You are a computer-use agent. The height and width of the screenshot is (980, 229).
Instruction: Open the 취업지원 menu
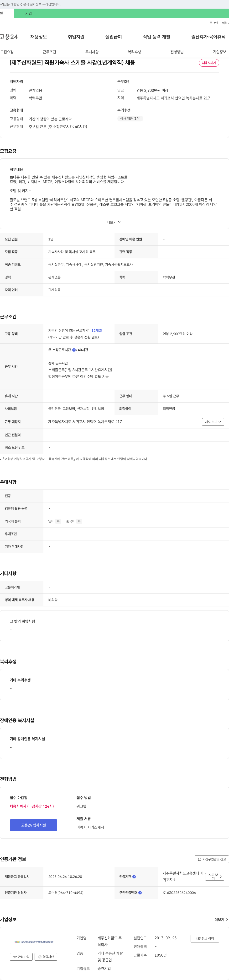[x=76, y=37]
